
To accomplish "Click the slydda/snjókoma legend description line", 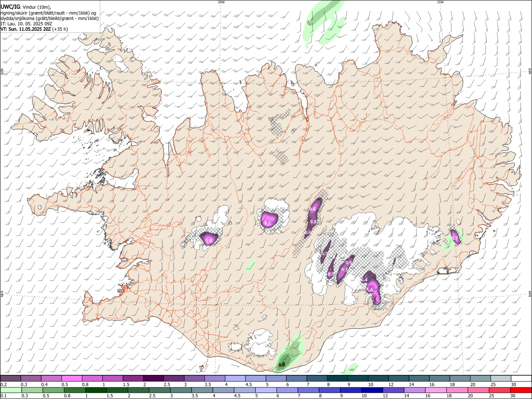I will [49, 18].
